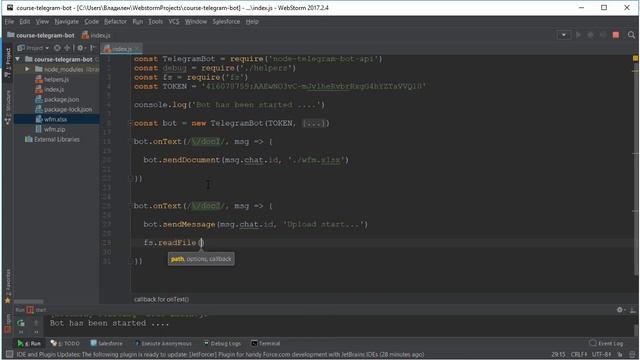640x360 pixels.
Task: Select package-lock.json in project tree
Action: pyautogui.click(x=64, y=109)
